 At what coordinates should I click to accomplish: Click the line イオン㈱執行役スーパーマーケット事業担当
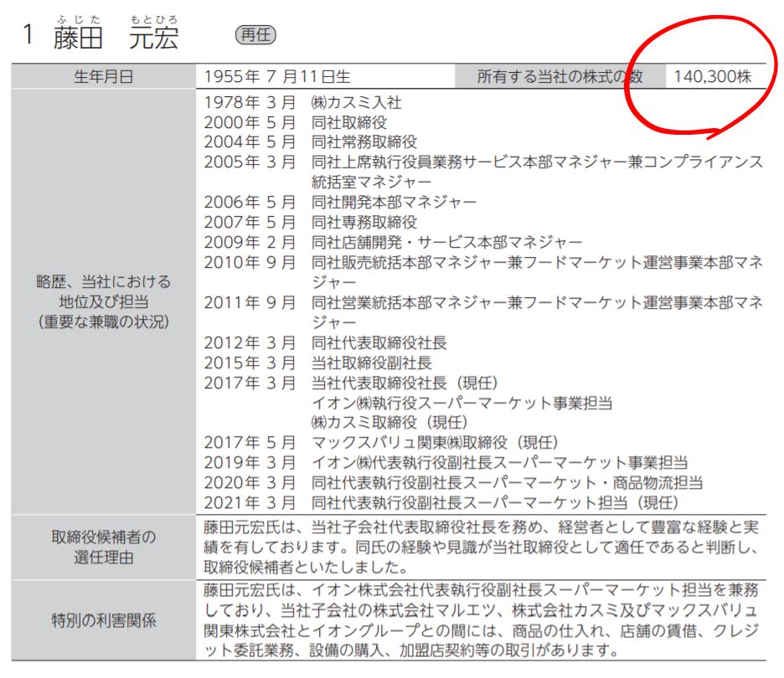tap(462, 403)
